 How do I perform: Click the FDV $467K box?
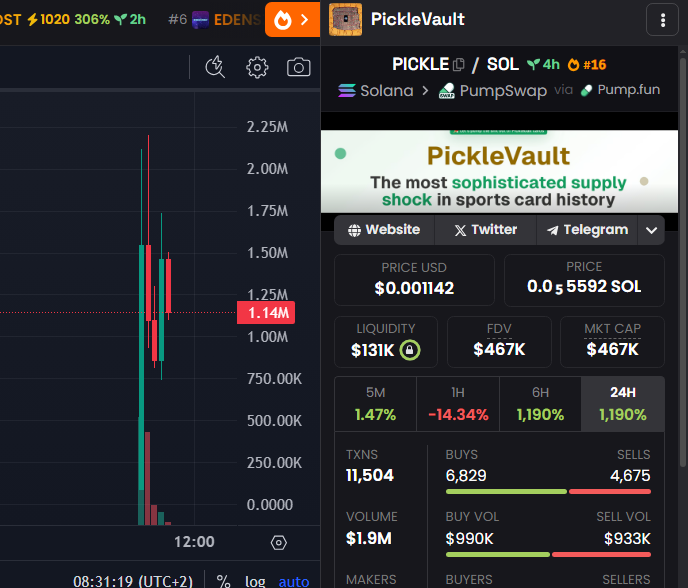(x=499, y=342)
